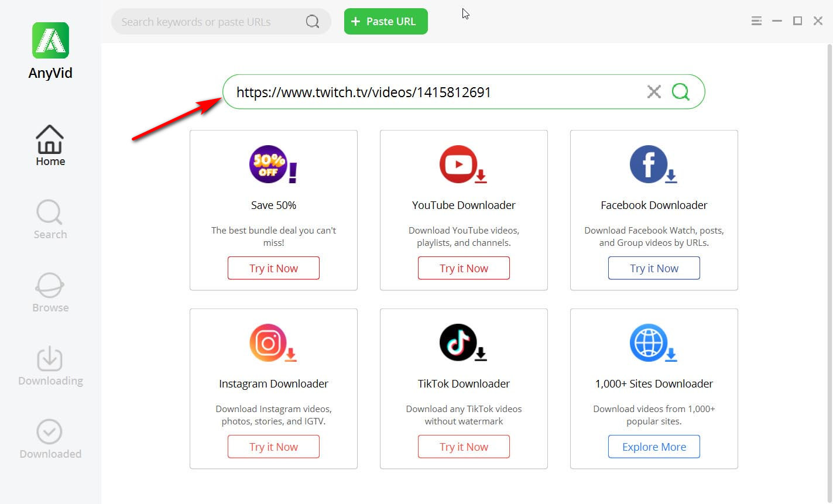Clear the Twitch URL with X icon
The height and width of the screenshot is (504, 833).
(x=654, y=92)
